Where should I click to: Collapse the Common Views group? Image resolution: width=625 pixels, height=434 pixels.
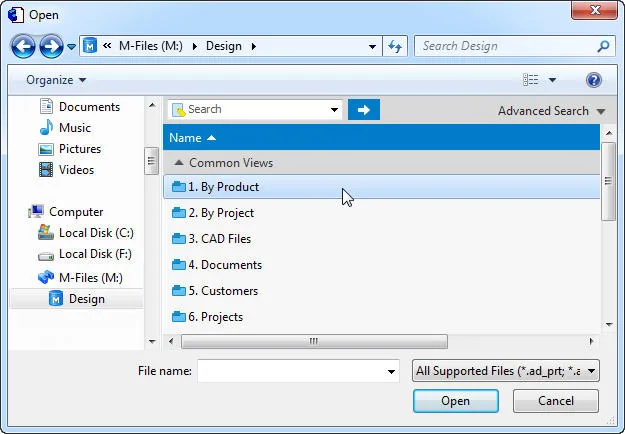(179, 163)
